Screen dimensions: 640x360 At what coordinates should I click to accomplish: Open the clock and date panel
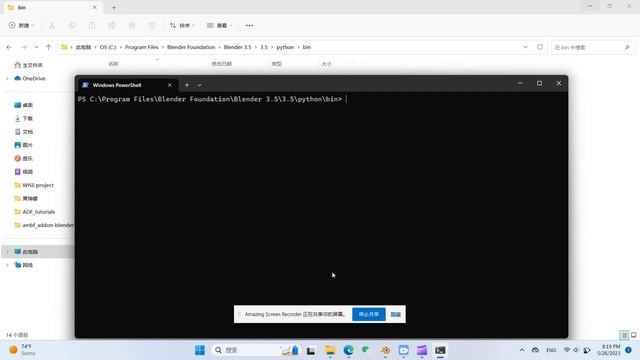pos(609,350)
